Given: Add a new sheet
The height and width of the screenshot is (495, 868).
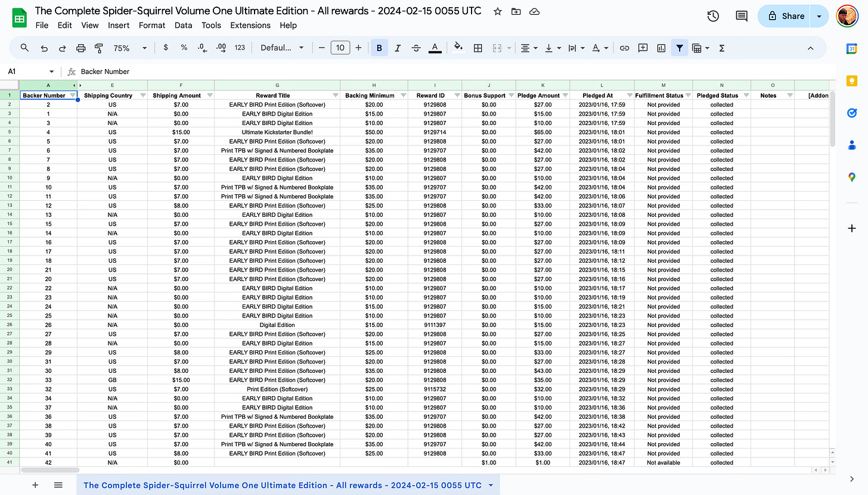Looking at the screenshot, I should tap(35, 485).
